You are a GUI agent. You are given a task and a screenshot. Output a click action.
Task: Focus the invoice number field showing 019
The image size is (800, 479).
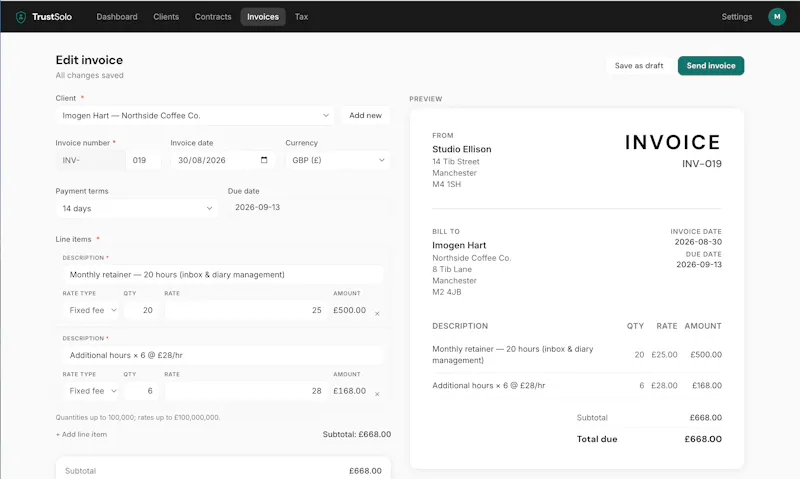(143, 160)
